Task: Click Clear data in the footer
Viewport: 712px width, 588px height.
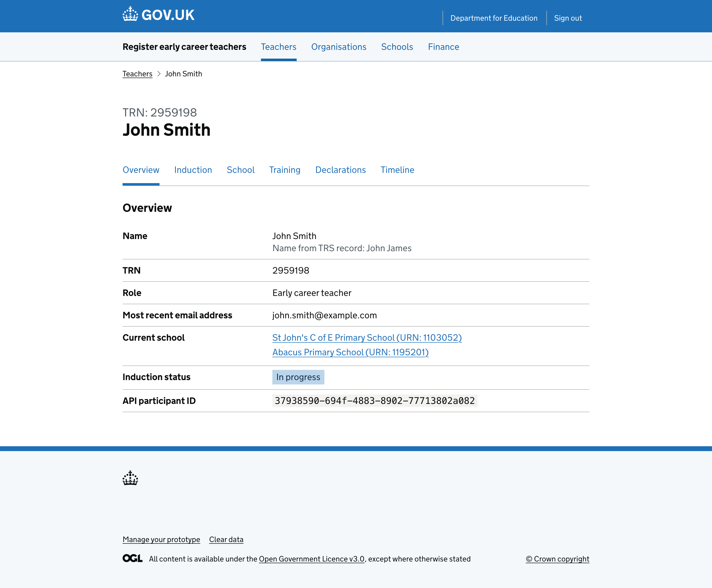Action: coord(226,539)
